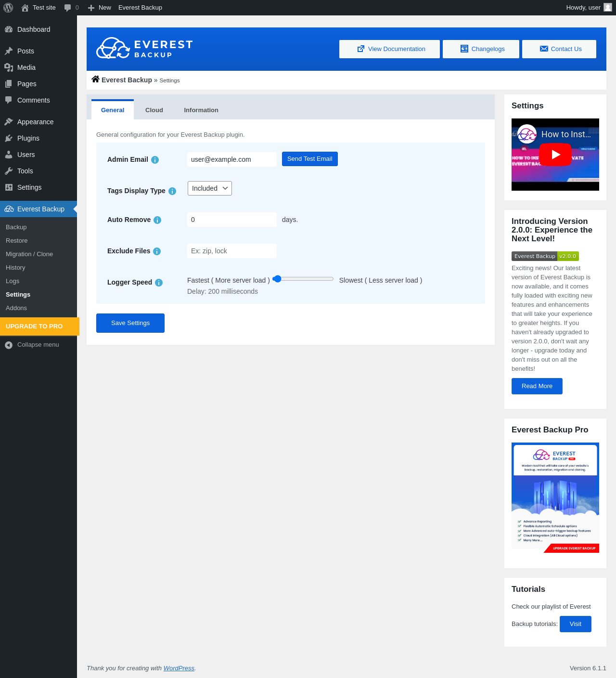Click the WordPress logo in admin bar
This screenshot has height=678, width=616.
coord(8,8)
